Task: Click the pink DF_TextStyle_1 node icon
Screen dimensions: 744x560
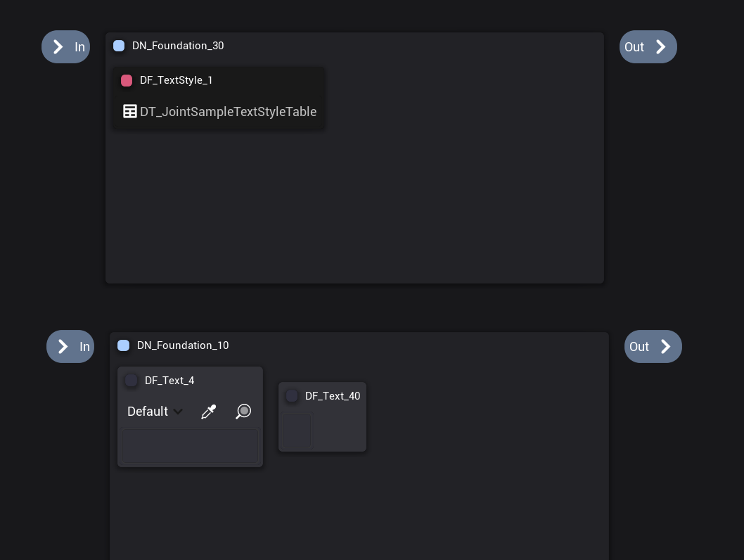Action: pos(127,80)
